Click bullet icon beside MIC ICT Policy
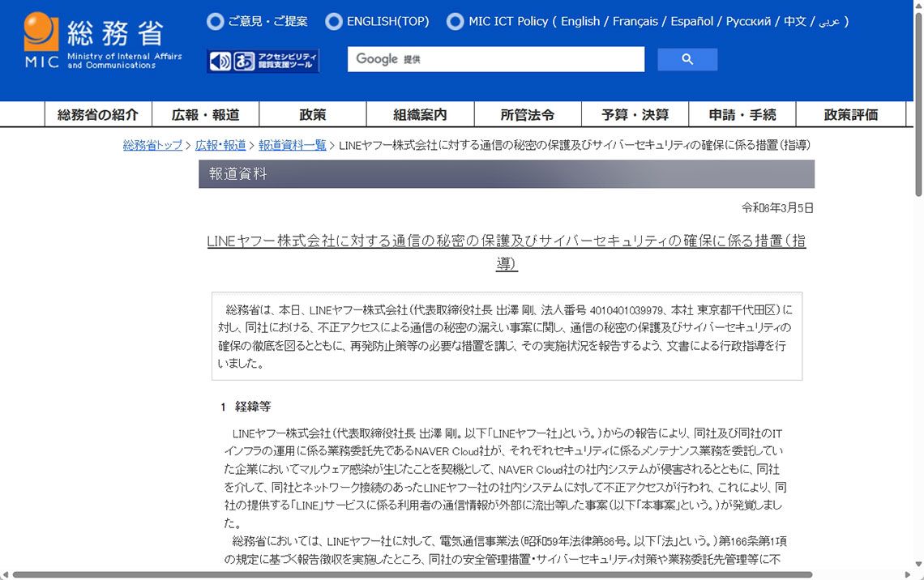 (x=455, y=22)
